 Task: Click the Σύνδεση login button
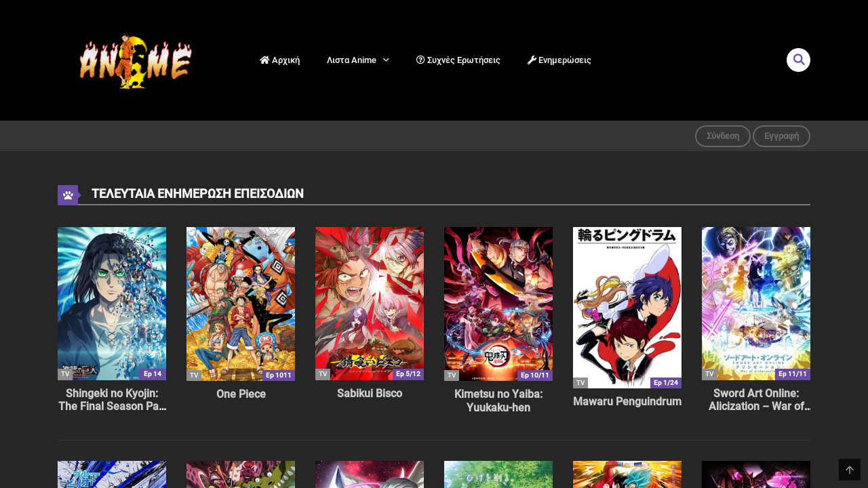723,136
